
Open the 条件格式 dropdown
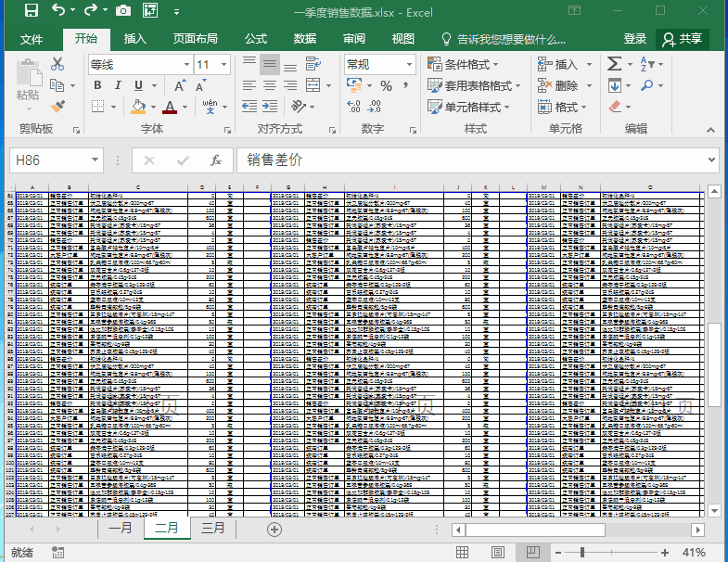point(462,64)
